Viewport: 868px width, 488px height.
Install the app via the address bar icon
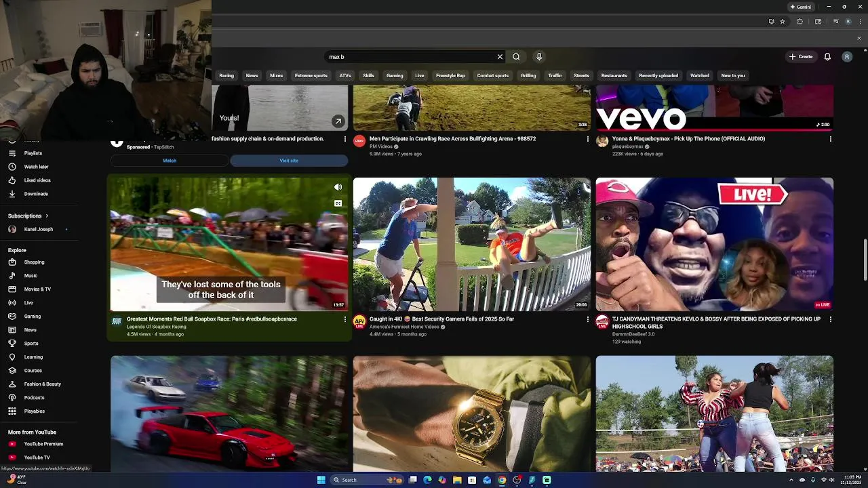[x=771, y=22]
